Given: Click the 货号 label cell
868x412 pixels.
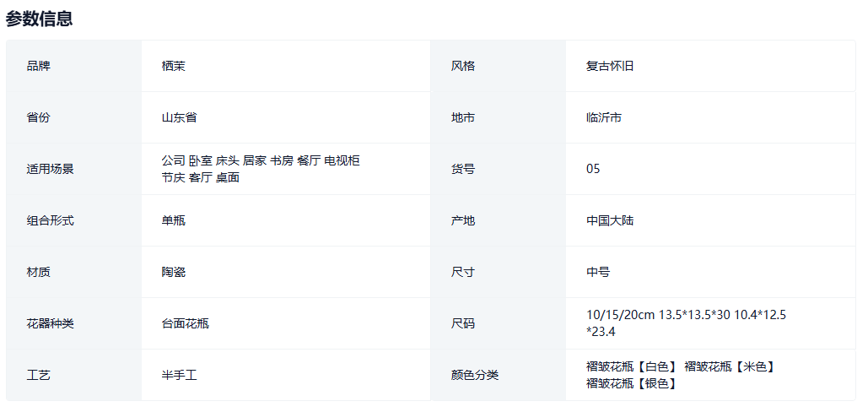Looking at the screenshot, I should coord(462,169).
